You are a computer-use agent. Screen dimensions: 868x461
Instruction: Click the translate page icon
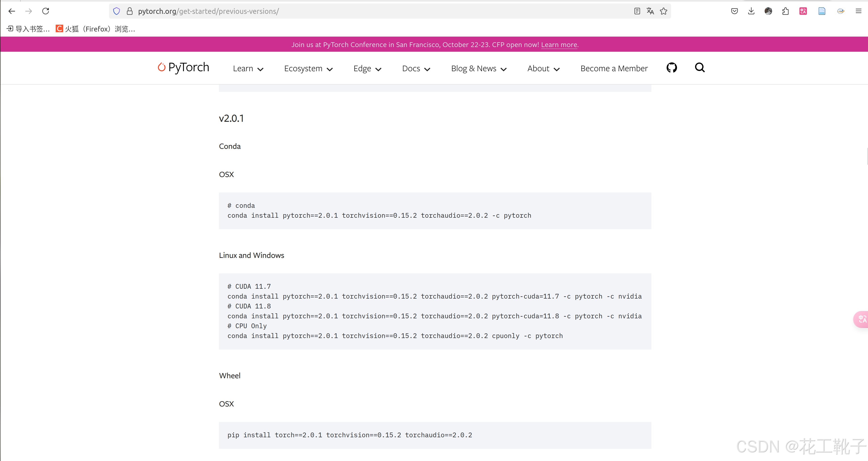pyautogui.click(x=650, y=11)
